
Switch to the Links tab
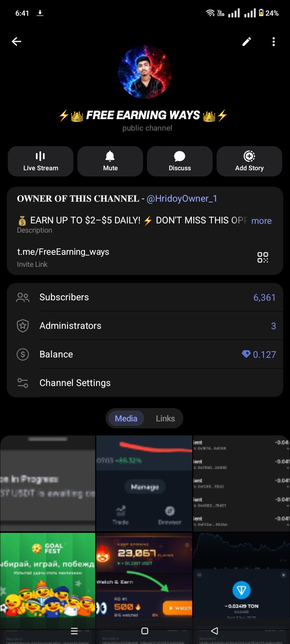tap(165, 419)
